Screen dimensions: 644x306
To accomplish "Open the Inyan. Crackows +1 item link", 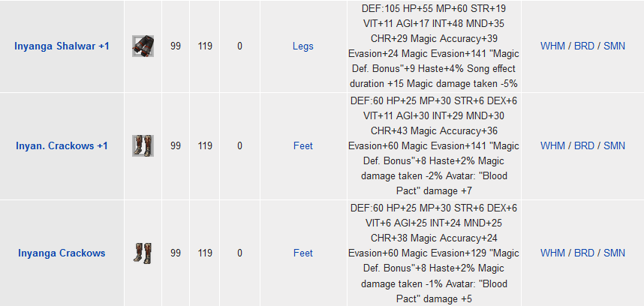I will click(x=62, y=145).
